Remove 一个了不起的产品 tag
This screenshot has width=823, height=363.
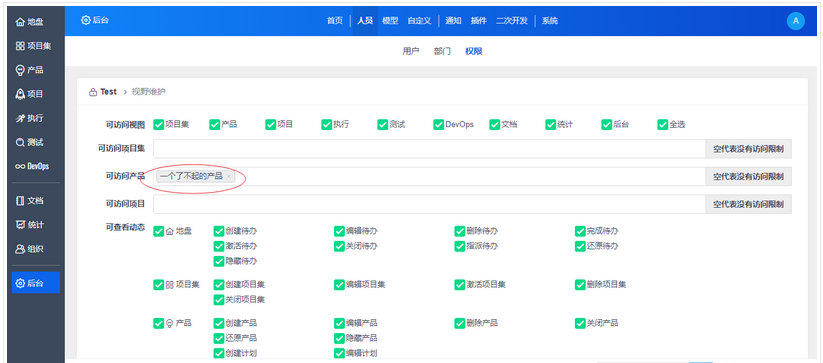(x=228, y=176)
